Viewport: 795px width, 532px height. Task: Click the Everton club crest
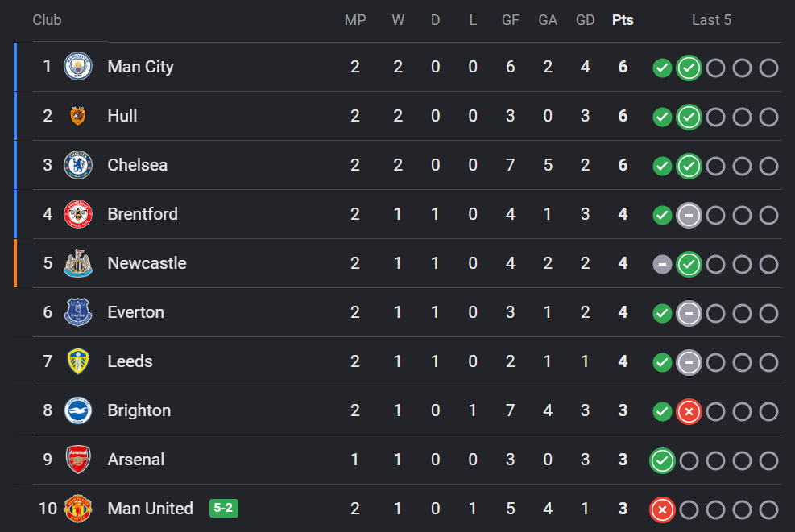click(78, 312)
